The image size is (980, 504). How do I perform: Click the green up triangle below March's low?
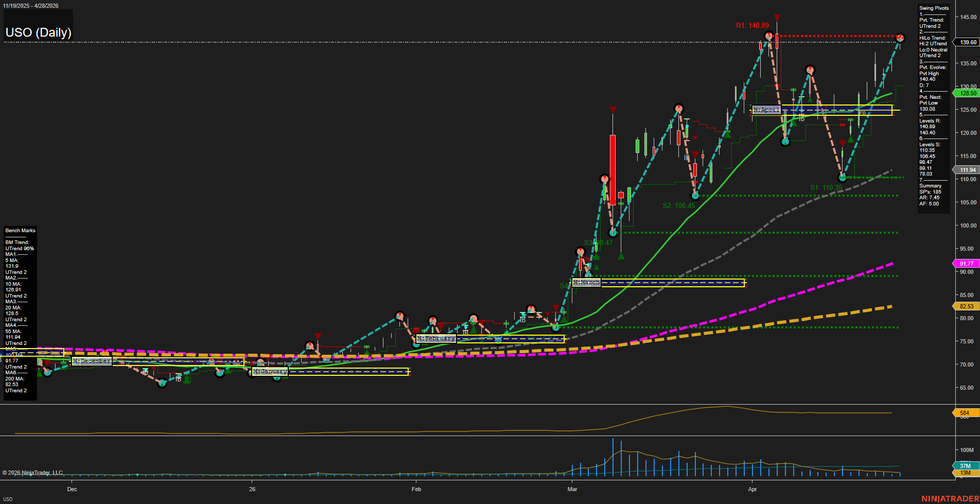[621, 256]
